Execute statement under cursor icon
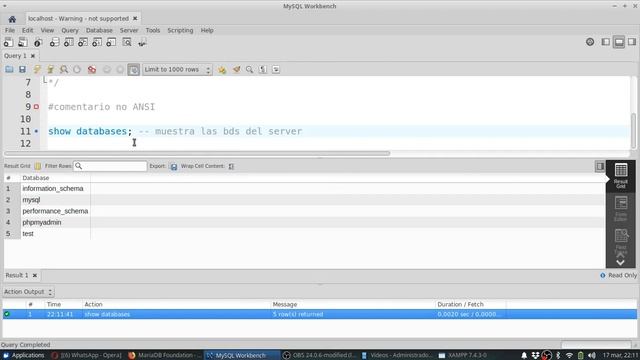Image resolution: width=640 pixels, height=360 pixels. pos(51,69)
